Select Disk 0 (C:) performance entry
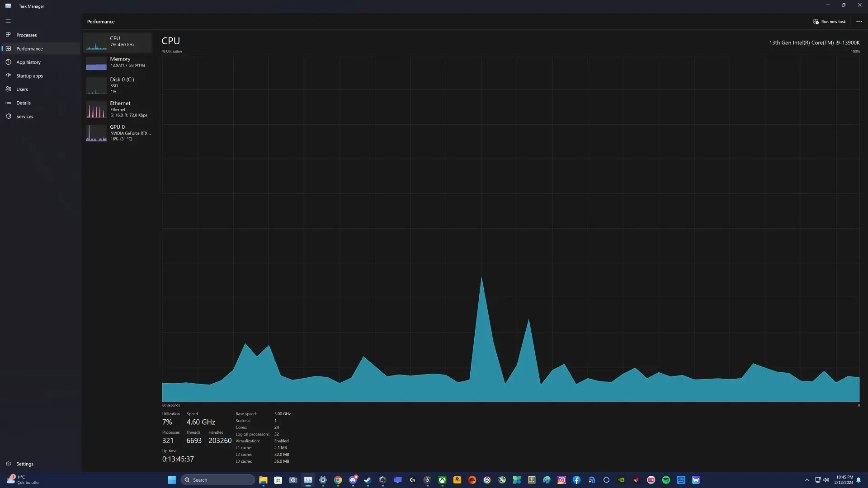 click(118, 85)
